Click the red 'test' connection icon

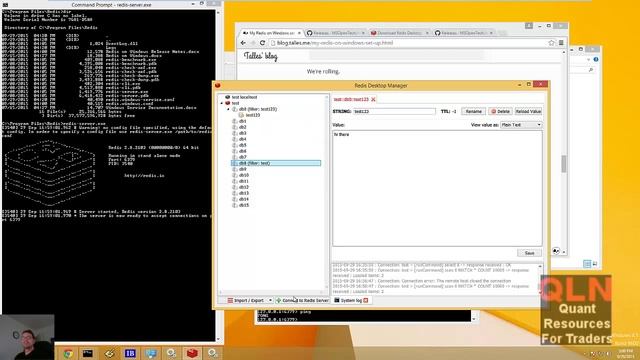(x=228, y=103)
